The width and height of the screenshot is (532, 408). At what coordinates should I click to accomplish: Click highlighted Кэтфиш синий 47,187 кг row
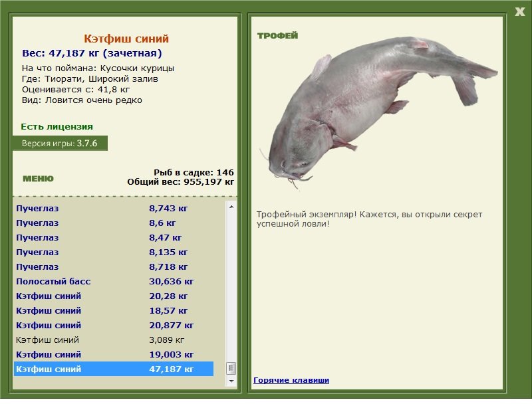click(x=113, y=369)
